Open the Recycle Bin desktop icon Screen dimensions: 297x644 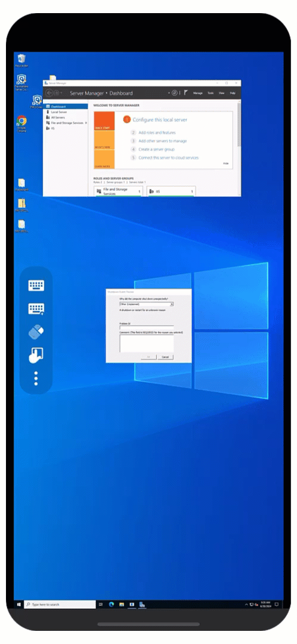pos(21,60)
